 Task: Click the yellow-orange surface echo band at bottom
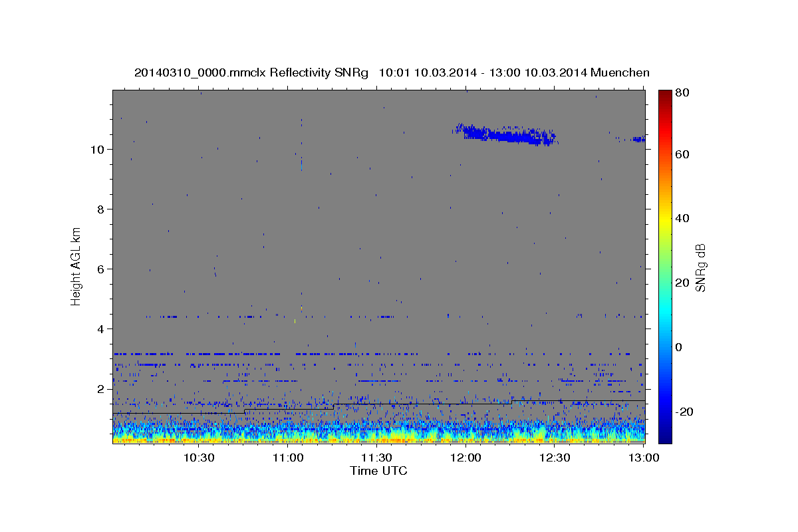click(x=379, y=438)
